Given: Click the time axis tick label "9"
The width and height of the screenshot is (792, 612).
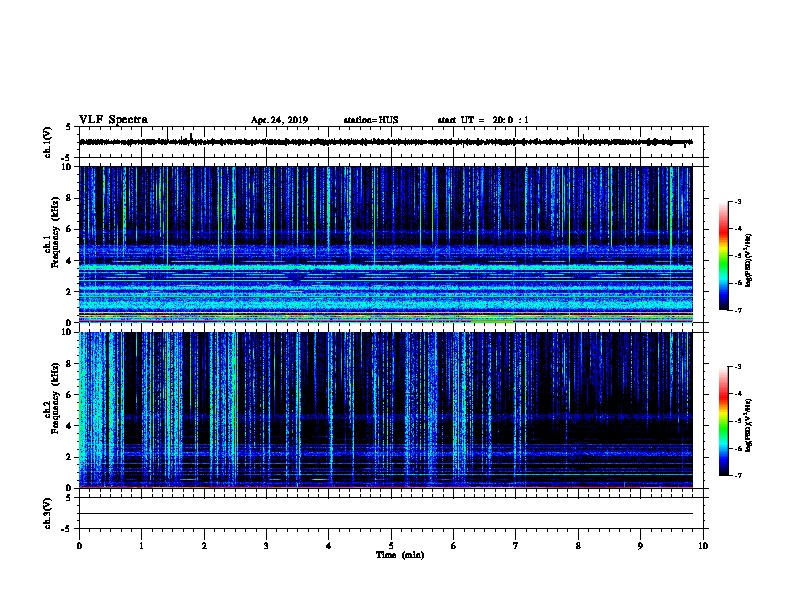Looking at the screenshot, I should point(640,546).
